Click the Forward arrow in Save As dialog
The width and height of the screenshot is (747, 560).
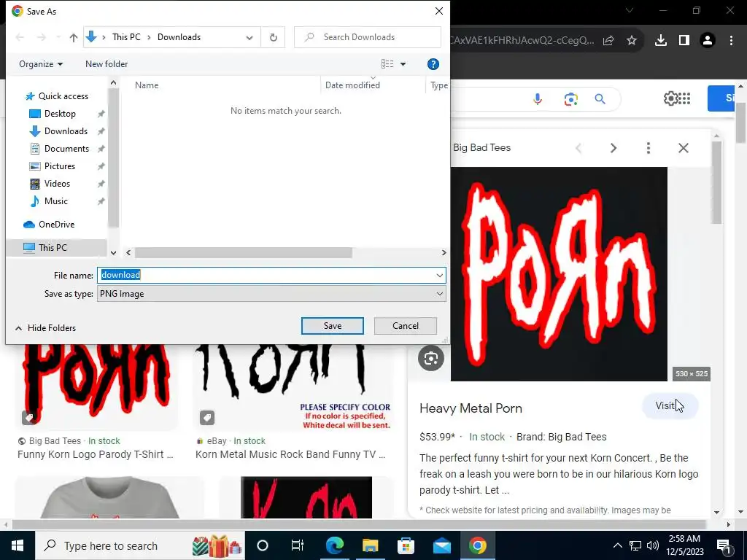coord(42,37)
